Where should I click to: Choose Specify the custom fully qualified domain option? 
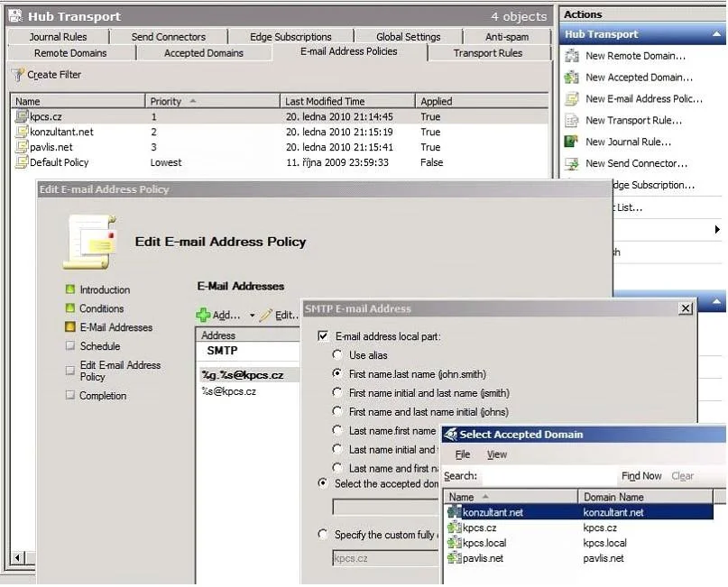(x=323, y=534)
